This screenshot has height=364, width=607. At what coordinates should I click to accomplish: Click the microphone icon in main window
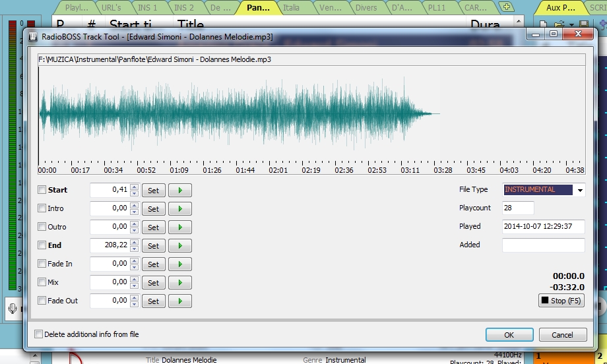pyautogui.click(x=13, y=309)
